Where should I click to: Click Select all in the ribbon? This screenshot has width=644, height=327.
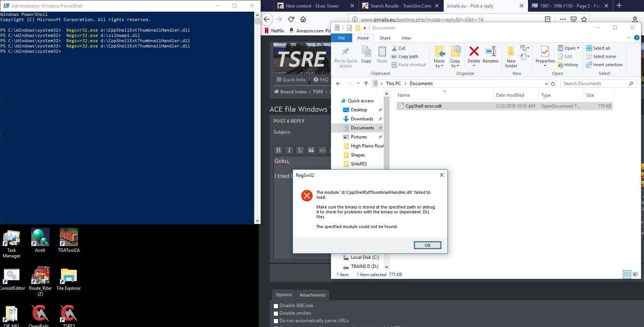598,48
